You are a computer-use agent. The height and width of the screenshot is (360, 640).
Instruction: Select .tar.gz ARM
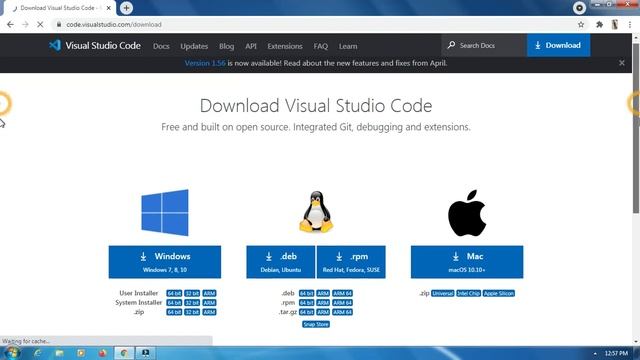pyautogui.click(x=323, y=312)
